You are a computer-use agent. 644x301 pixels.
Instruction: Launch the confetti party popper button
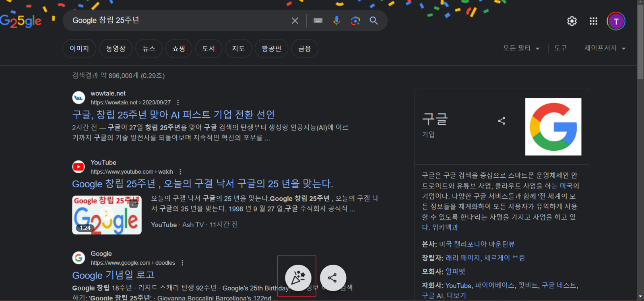point(298,277)
